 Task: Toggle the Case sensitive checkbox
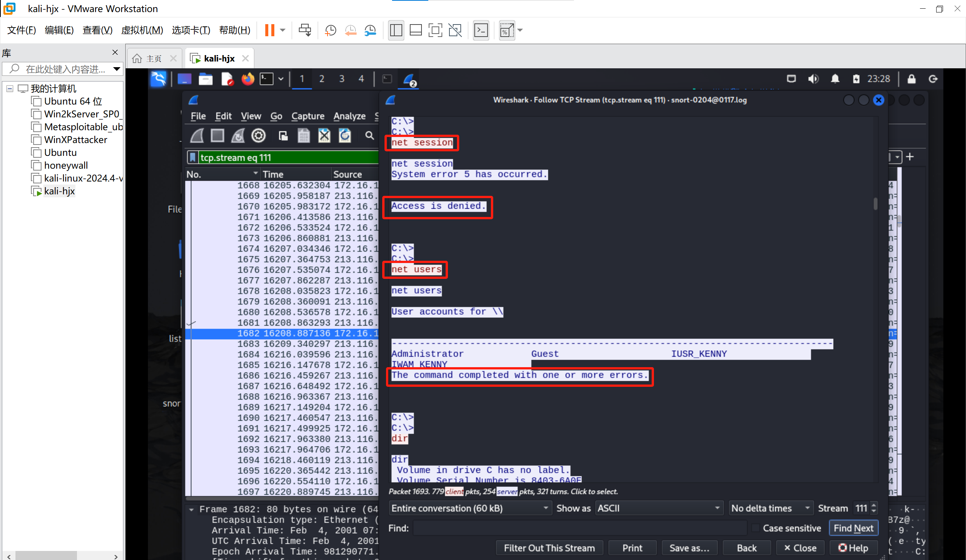coord(755,528)
